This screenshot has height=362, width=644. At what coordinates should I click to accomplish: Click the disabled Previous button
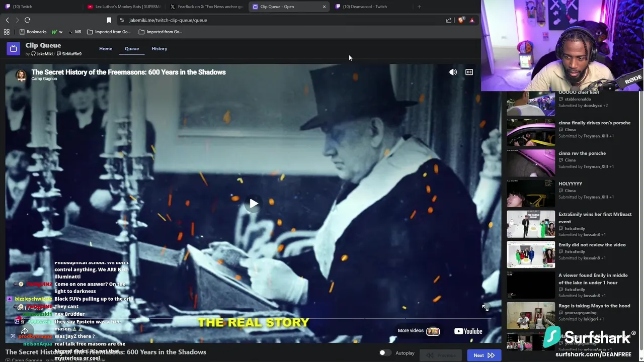pos(441,355)
